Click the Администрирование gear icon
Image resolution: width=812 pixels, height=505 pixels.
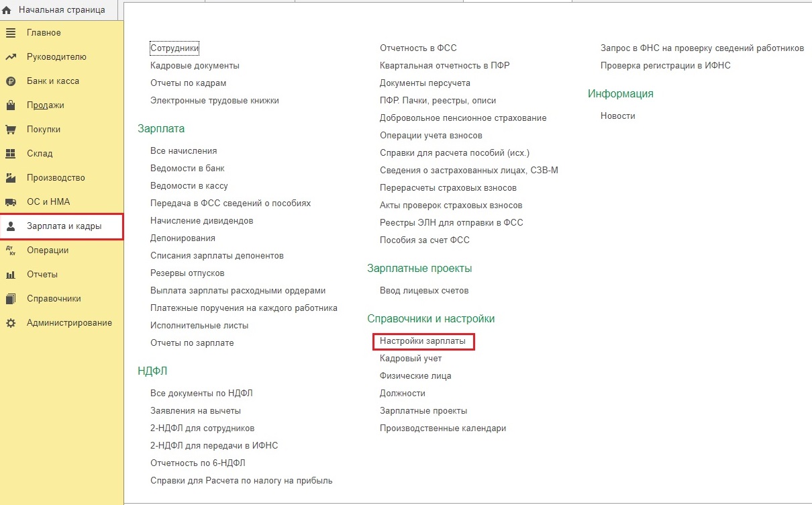(x=11, y=323)
